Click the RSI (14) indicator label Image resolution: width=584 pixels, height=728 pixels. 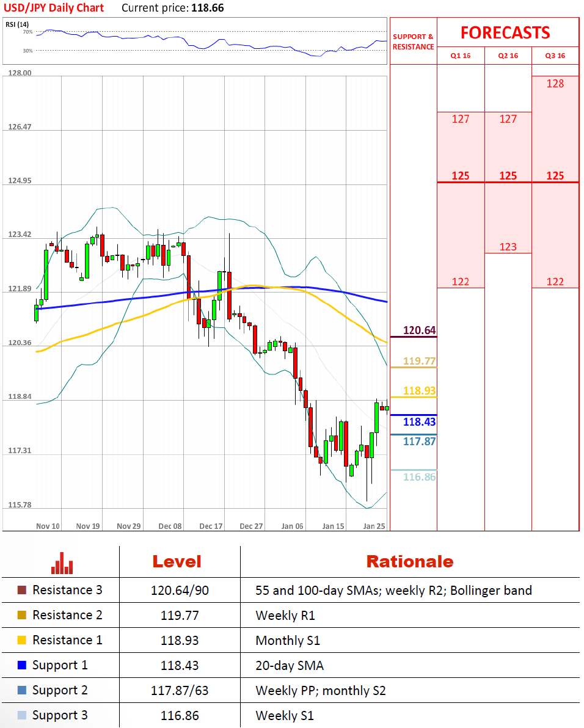pyautogui.click(x=17, y=24)
